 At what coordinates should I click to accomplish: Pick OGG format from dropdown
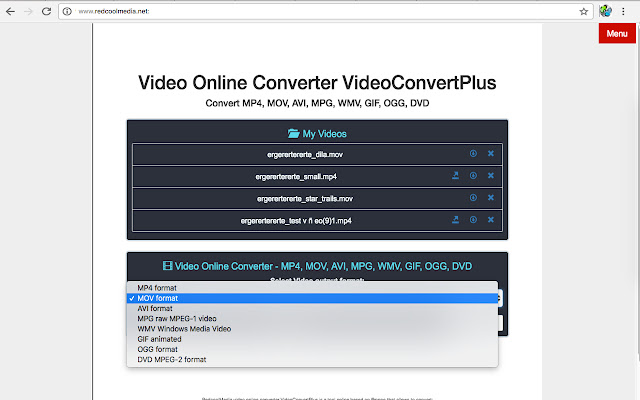312,349
